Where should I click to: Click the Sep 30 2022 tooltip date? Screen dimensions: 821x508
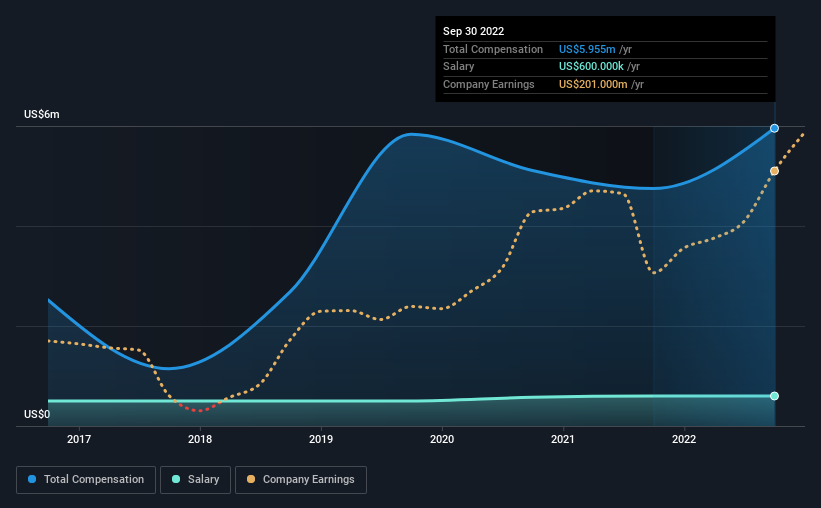[473, 31]
